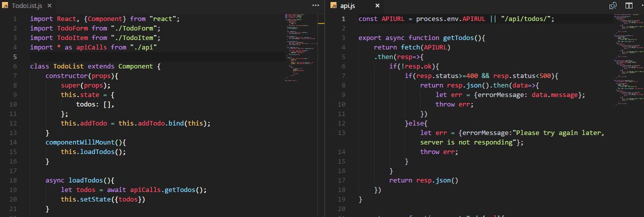644x217 pixels.
Task: Click line number 13 in api.js
Action: coord(342,133)
